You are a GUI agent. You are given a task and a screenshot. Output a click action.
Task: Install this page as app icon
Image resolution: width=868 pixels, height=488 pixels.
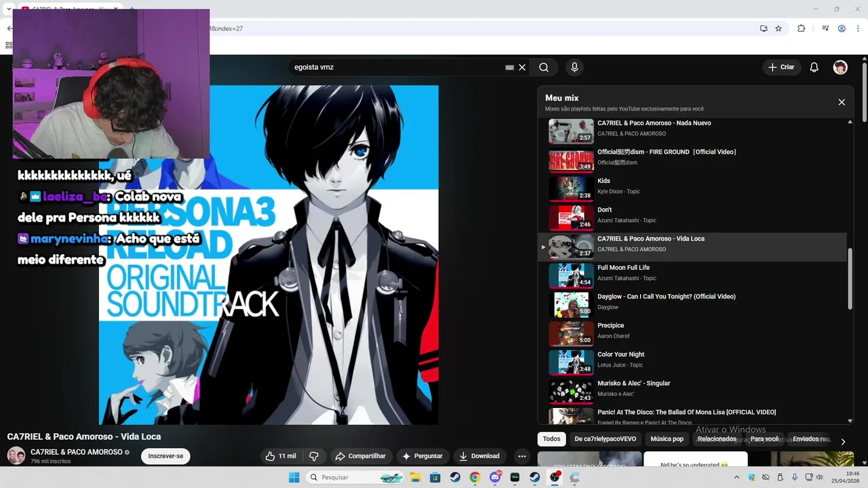[x=764, y=28]
